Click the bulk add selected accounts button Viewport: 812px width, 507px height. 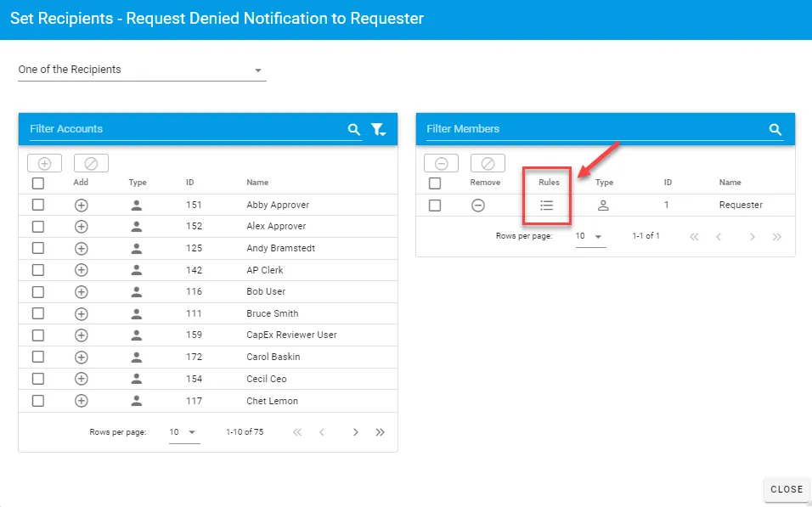point(45,163)
